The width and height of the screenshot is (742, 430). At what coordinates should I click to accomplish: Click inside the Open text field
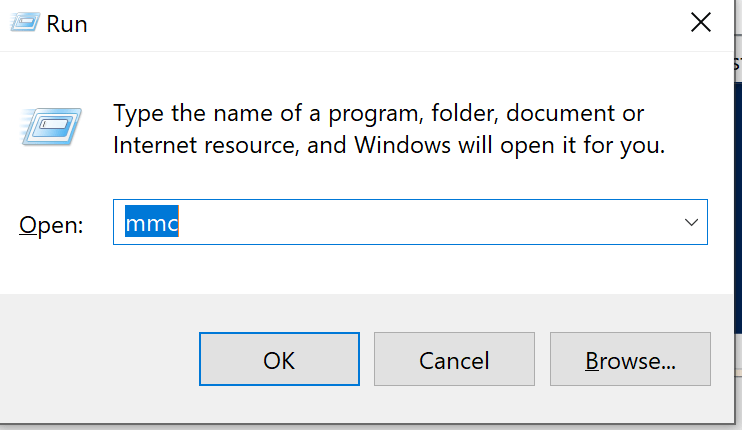[x=400, y=222]
